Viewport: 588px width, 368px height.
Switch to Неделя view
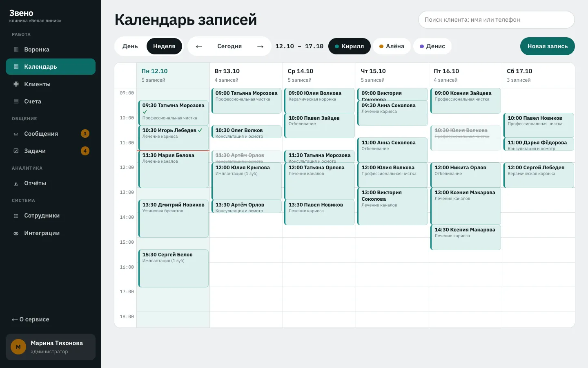coord(164,46)
